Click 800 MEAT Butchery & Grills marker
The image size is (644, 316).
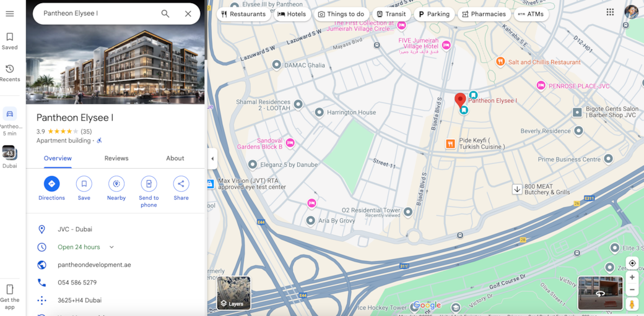click(517, 189)
